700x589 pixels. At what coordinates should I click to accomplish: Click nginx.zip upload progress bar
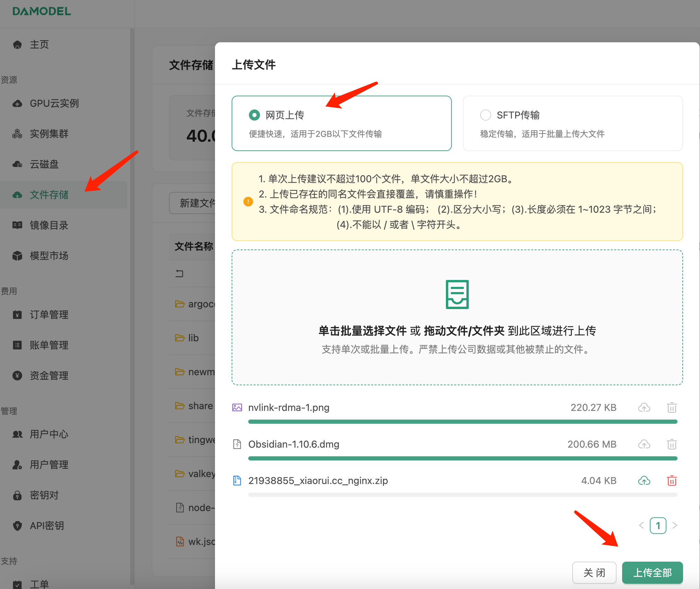tap(463, 495)
